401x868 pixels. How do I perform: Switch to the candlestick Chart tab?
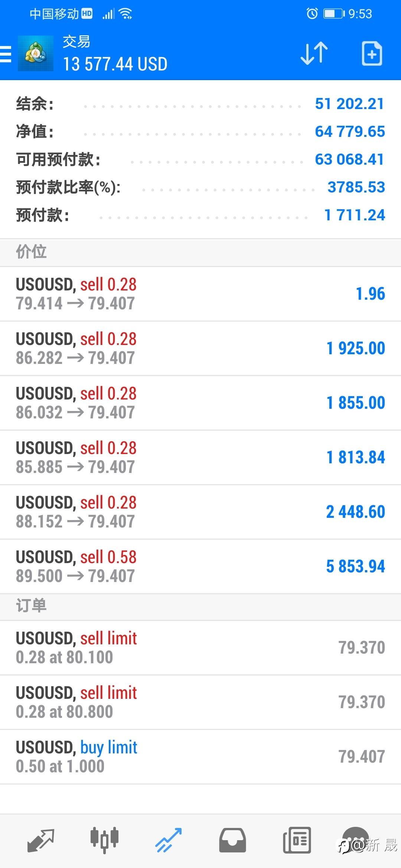click(104, 840)
